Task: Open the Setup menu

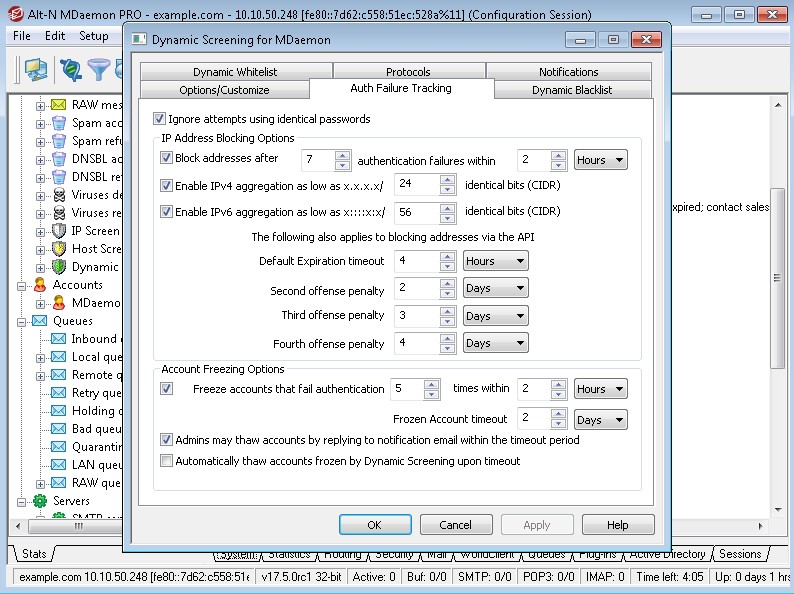Action: tap(94, 36)
